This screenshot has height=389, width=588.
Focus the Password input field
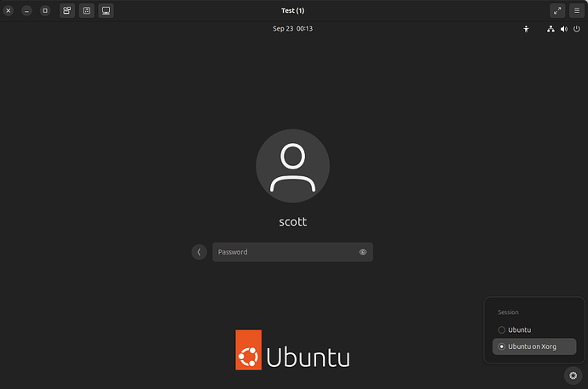coord(285,252)
